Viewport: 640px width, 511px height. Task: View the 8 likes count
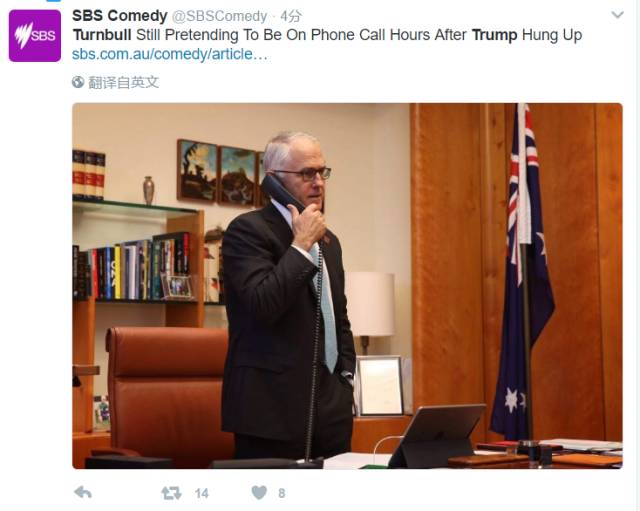click(x=282, y=493)
